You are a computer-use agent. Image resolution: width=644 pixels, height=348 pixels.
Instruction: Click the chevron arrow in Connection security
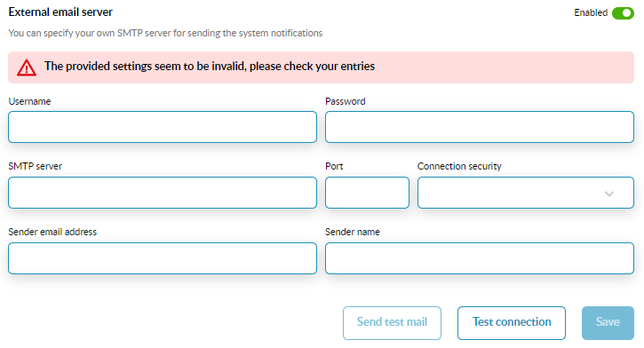(x=609, y=194)
